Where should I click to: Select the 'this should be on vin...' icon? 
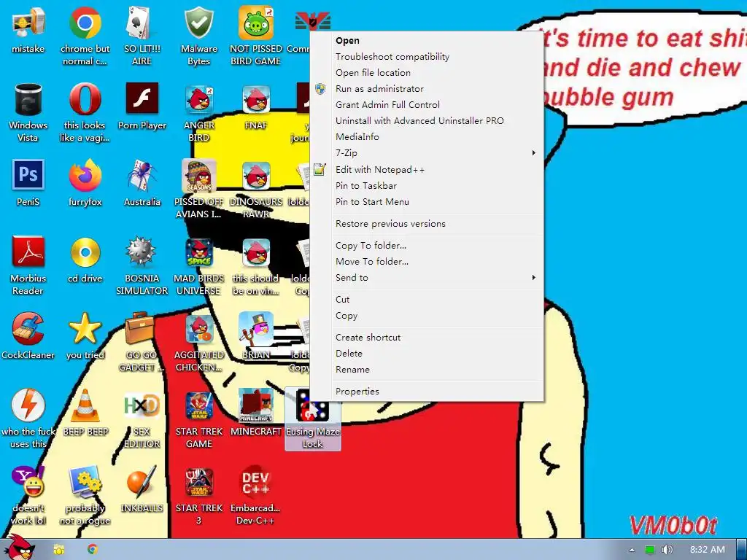[x=256, y=266]
